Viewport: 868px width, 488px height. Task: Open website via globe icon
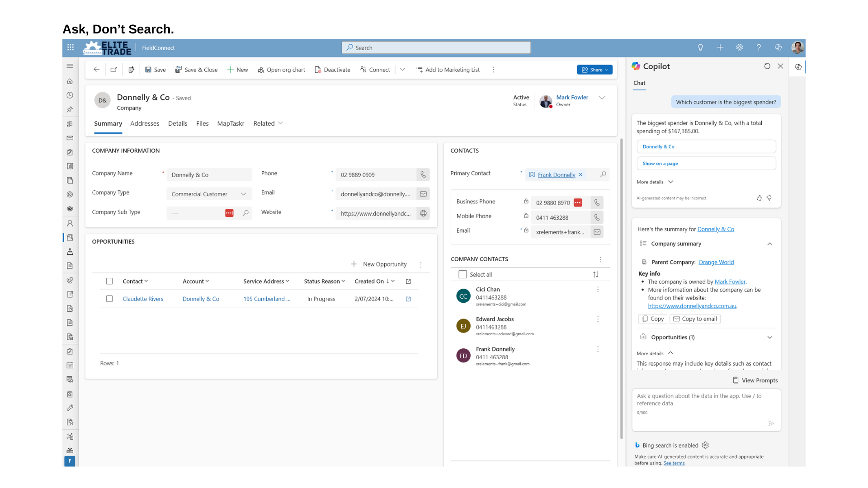tap(423, 213)
